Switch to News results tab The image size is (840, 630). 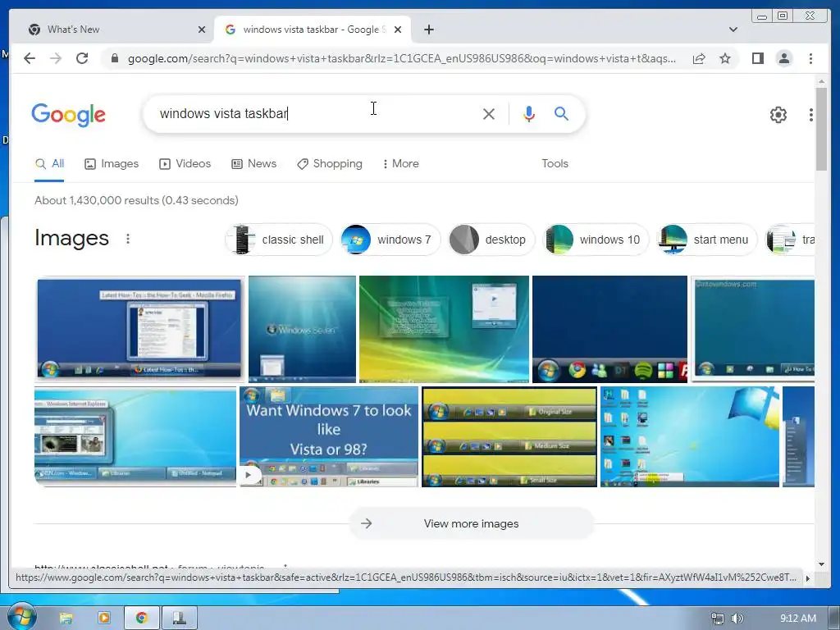(254, 164)
